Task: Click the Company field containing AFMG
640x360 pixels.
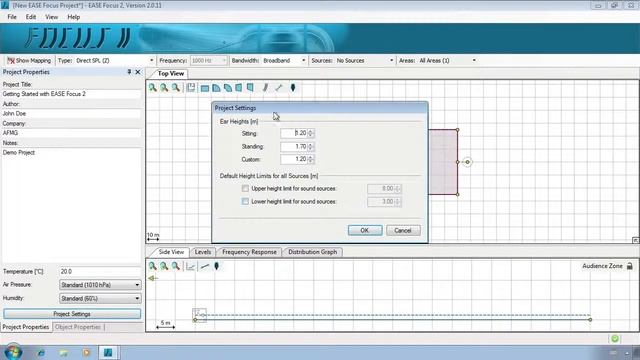Action: (x=71, y=133)
